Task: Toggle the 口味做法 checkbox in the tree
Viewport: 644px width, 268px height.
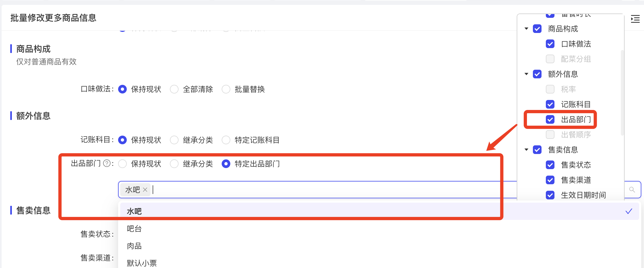Action: pyautogui.click(x=550, y=44)
